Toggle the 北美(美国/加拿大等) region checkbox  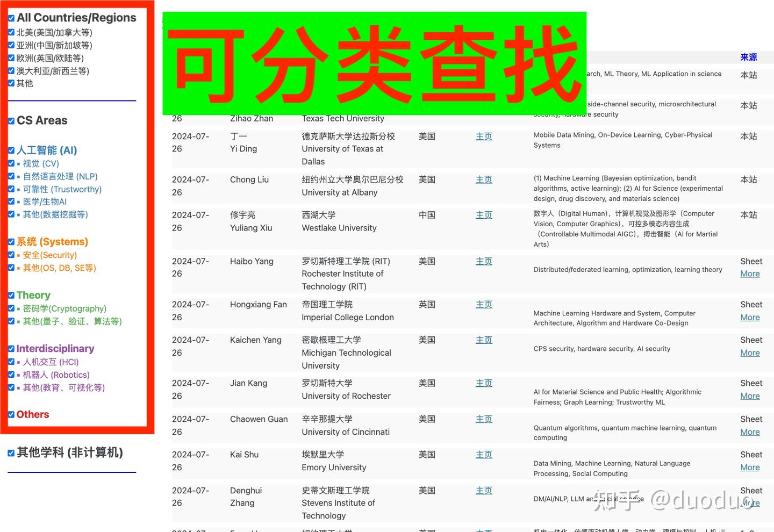(x=11, y=32)
